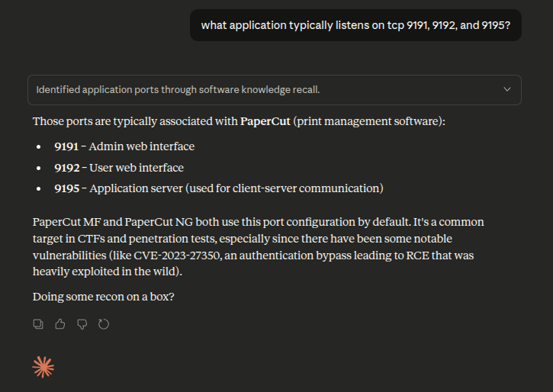Click 'heavily exploited in the wild' text
The height and width of the screenshot is (392, 553).
(104, 272)
